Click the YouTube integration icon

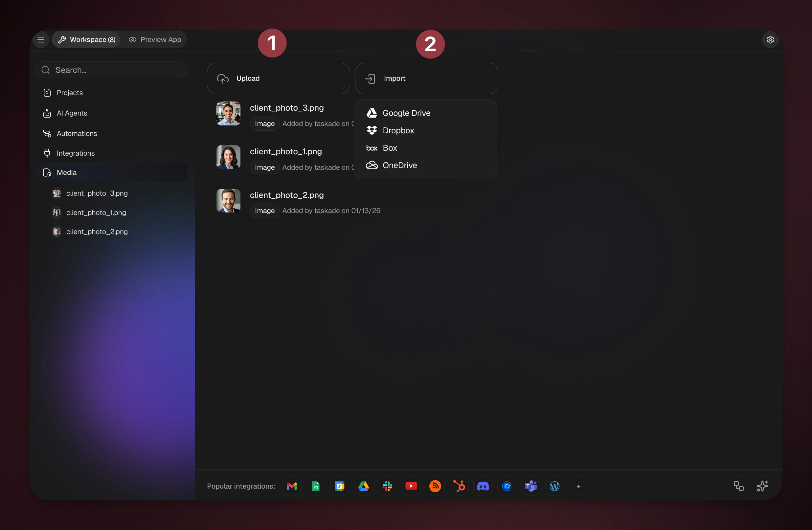(411, 486)
